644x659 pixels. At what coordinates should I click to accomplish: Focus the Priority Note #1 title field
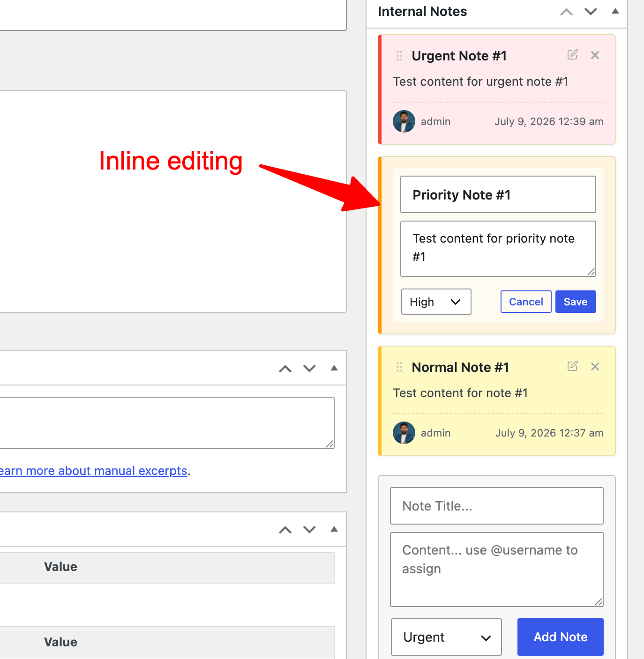click(x=498, y=194)
